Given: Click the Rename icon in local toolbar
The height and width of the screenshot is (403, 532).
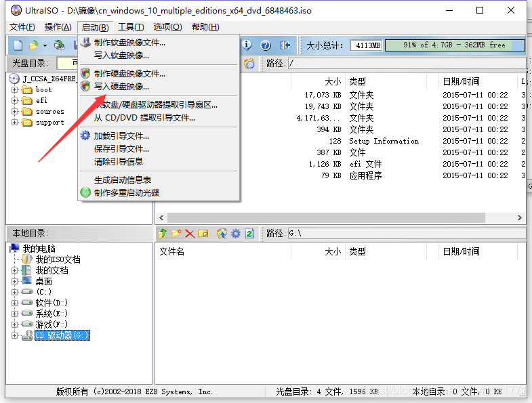Looking at the screenshot, I should point(203,234).
